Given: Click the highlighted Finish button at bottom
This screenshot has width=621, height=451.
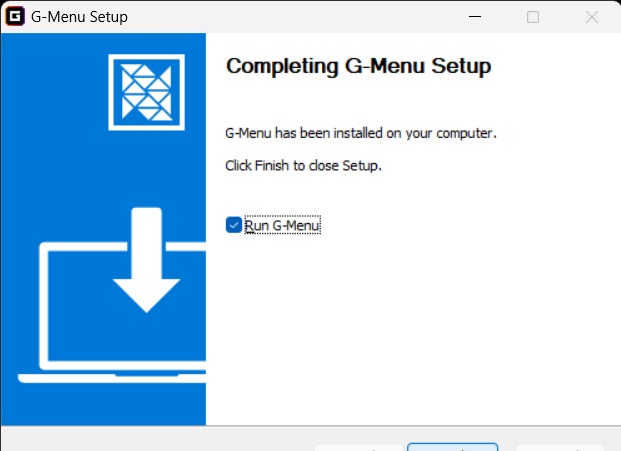Looking at the screenshot, I should click(452, 447).
